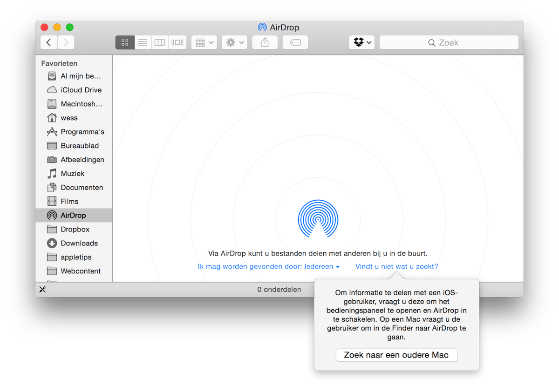Open the Documenten folder
This screenshot has width=559, height=392.
[x=74, y=188]
